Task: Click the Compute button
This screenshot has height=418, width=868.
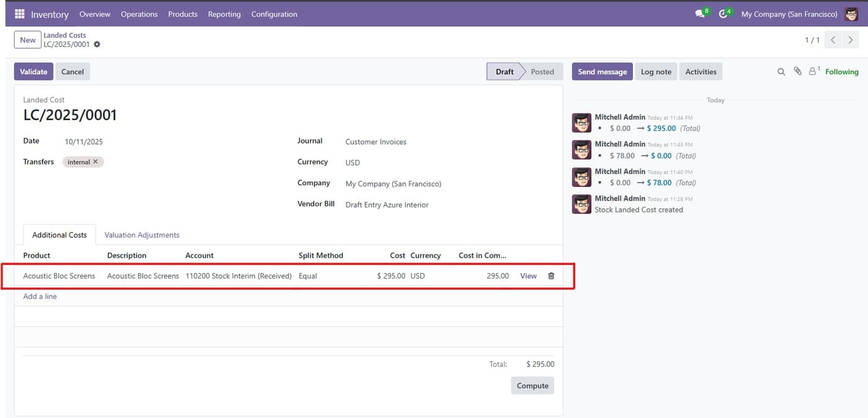Action: [533, 386]
